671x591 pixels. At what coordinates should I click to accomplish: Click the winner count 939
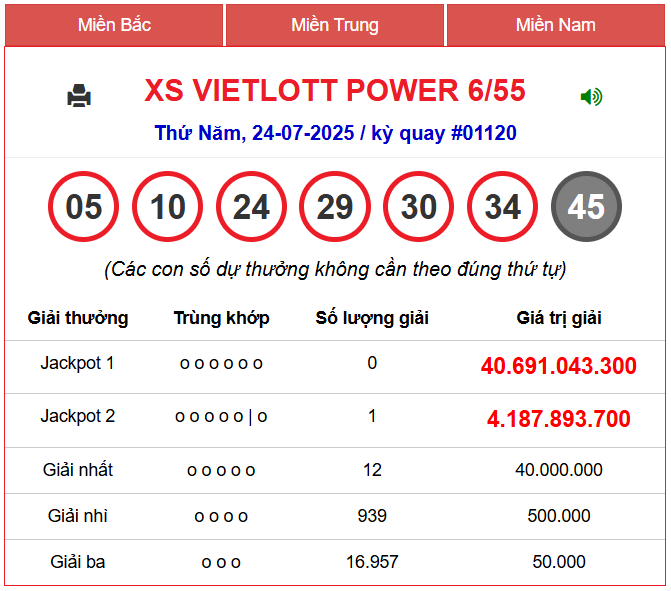(372, 516)
